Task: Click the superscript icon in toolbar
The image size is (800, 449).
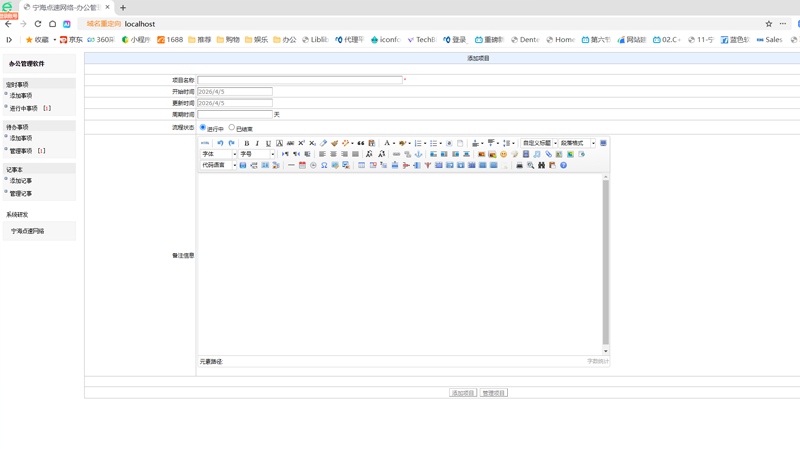Action: point(302,143)
